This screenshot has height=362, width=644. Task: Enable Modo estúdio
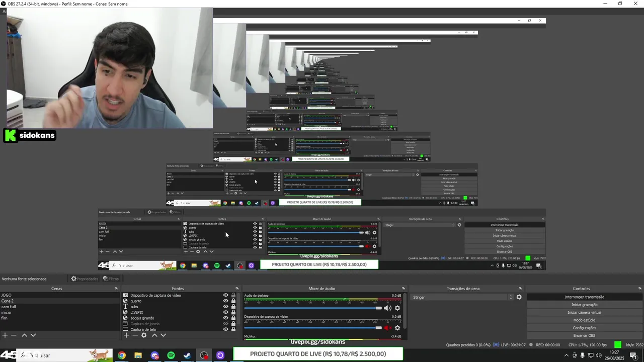[x=584, y=320]
